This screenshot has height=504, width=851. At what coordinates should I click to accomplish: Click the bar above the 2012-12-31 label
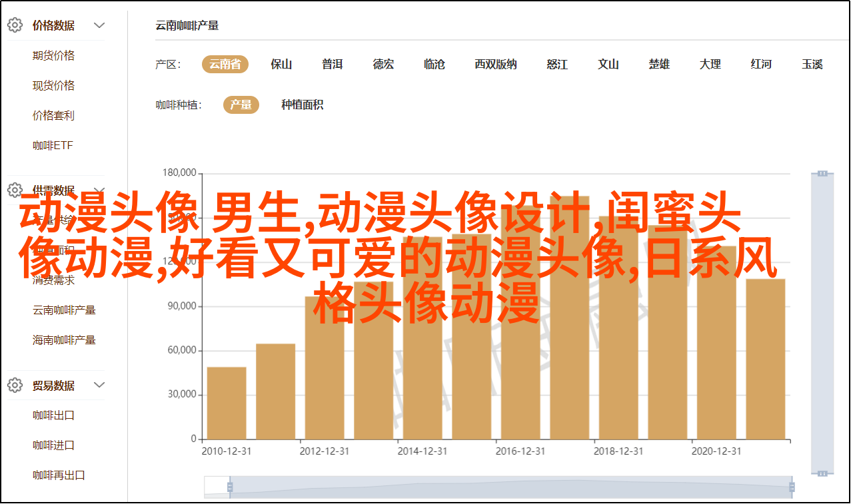(325, 368)
